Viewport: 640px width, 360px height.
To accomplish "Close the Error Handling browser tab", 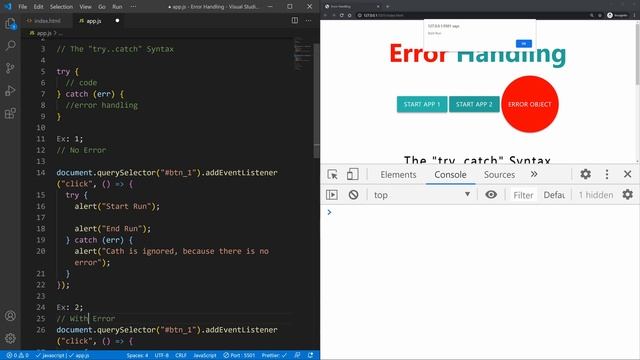I will [x=378, y=7].
